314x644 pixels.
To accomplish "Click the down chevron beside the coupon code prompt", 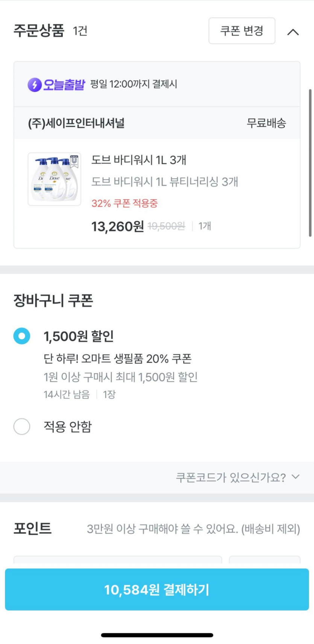I will pyautogui.click(x=296, y=477).
